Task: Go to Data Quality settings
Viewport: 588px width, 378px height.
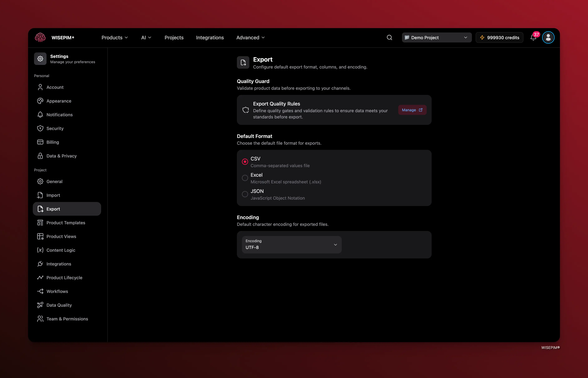Action: click(x=59, y=305)
